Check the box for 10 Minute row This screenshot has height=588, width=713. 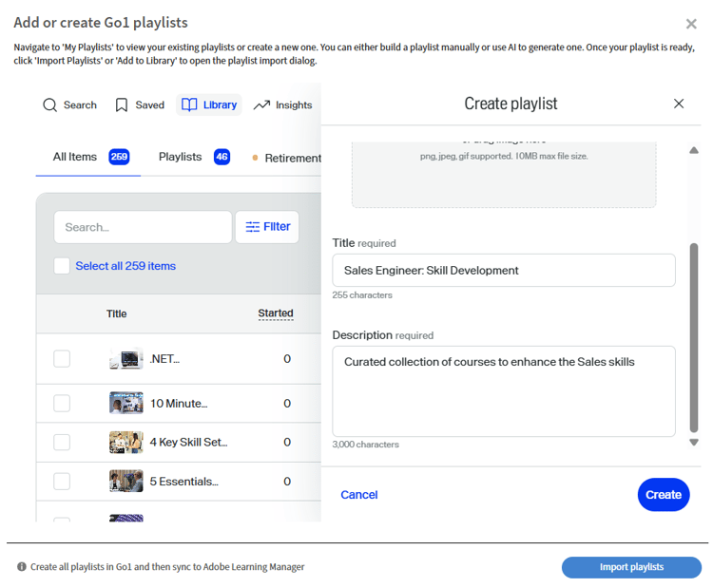(62, 403)
